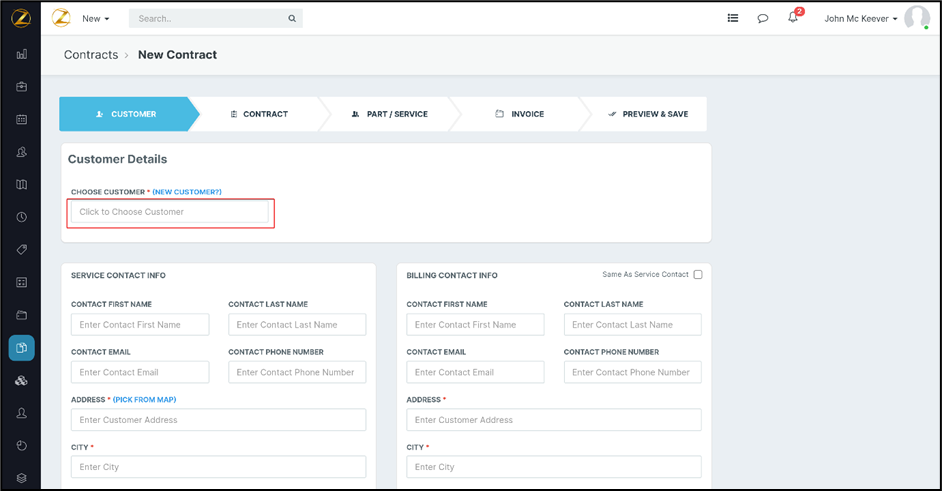Enable Same As Service Contact checkbox

click(698, 275)
